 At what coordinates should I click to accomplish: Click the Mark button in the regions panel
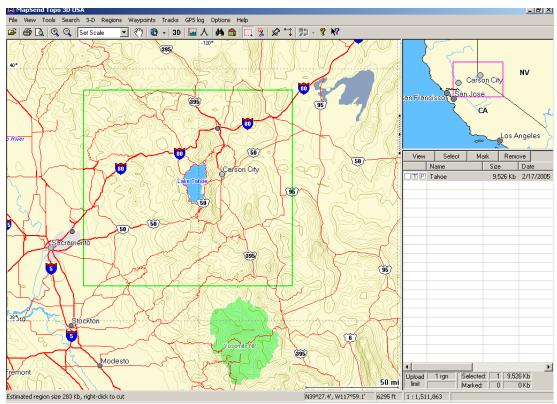tap(482, 156)
